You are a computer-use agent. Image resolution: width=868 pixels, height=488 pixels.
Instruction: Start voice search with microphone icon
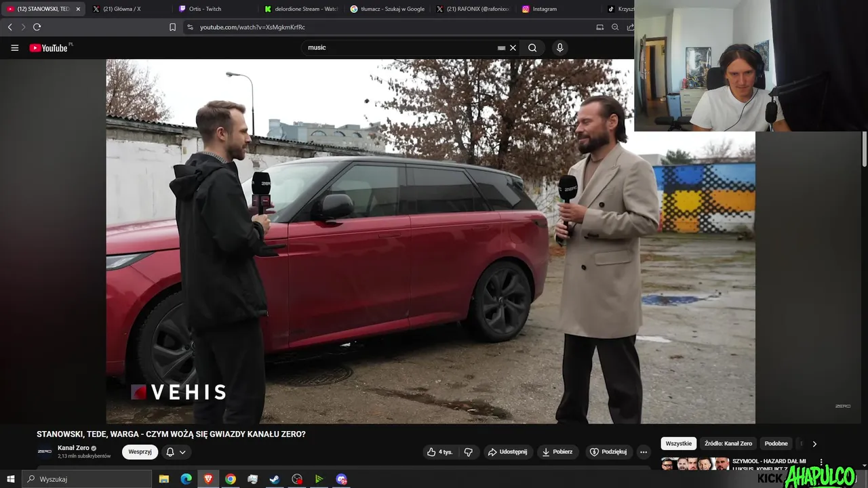tap(559, 47)
